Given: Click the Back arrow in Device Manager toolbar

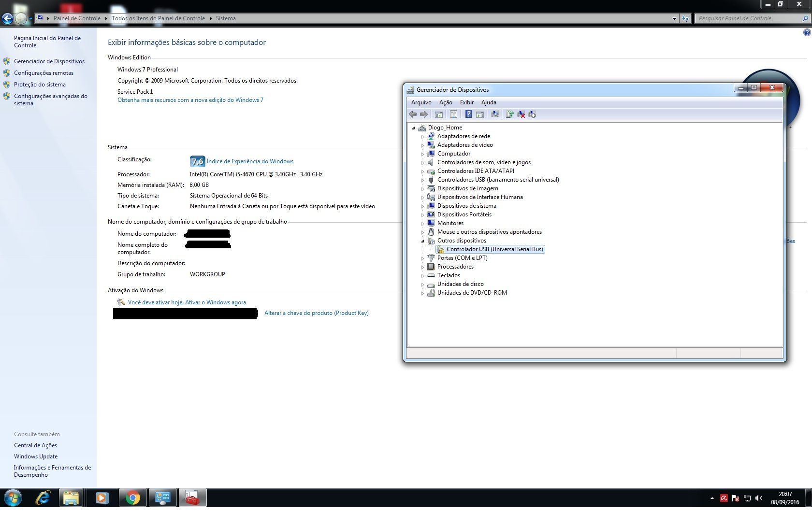Looking at the screenshot, I should (412, 114).
